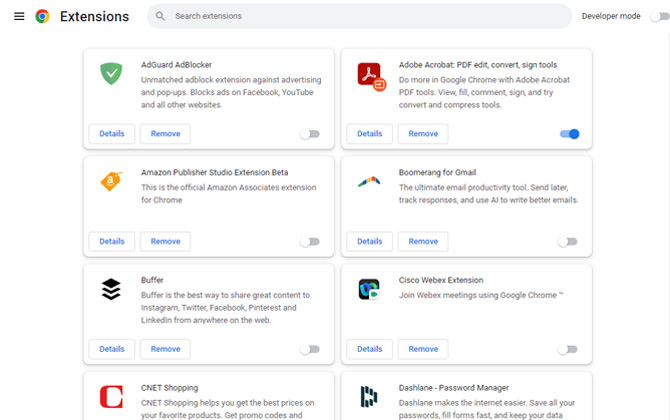Click the Boomerang for Gmail icon

coord(369,182)
